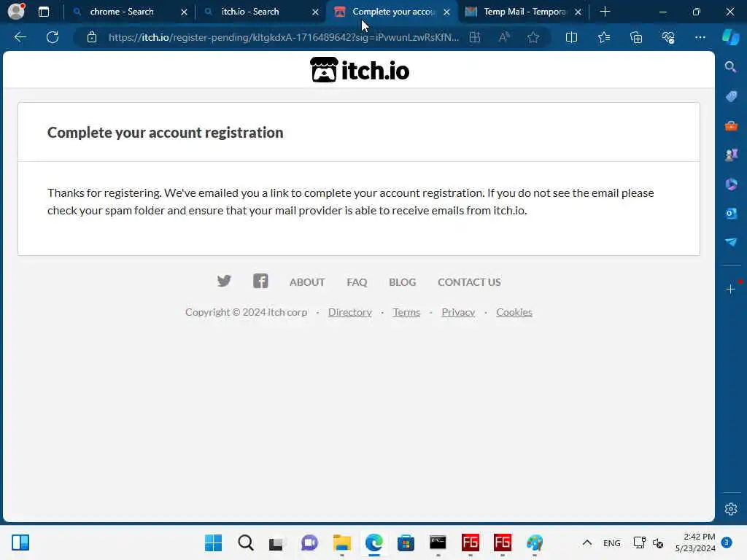Open Browser essentials heart icon
The width and height of the screenshot is (747, 560).
(x=668, y=37)
